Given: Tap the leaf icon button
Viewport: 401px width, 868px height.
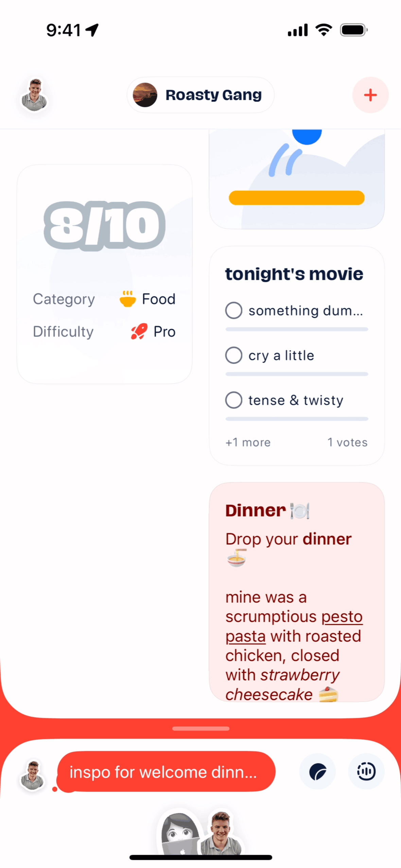Looking at the screenshot, I should (x=317, y=771).
